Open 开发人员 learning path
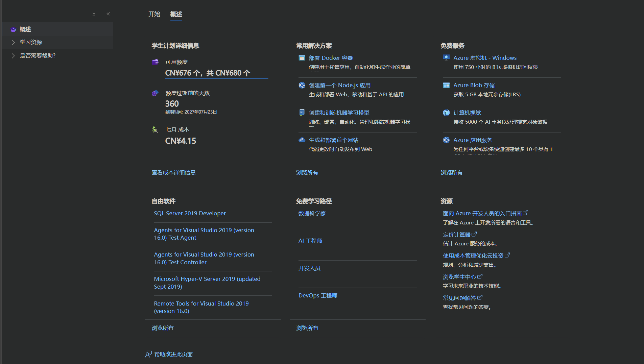 point(309,268)
